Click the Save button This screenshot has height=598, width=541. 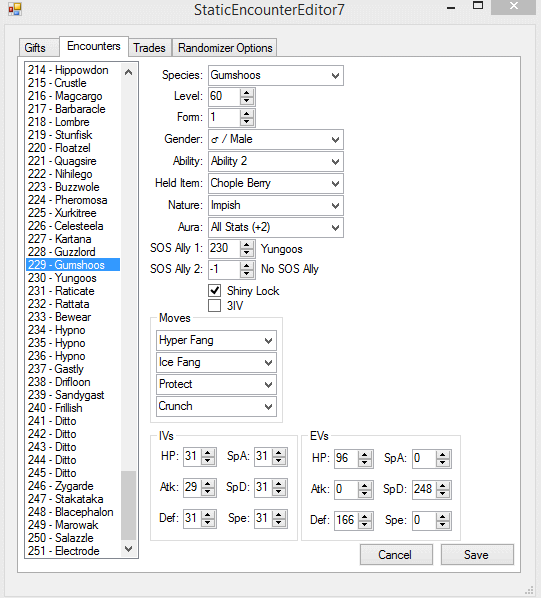pos(477,555)
